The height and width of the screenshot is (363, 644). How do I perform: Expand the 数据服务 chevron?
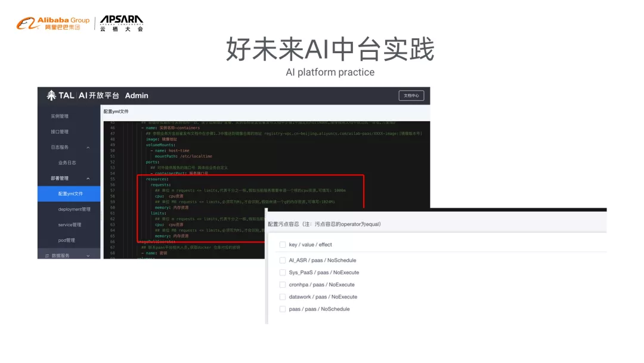(88, 256)
